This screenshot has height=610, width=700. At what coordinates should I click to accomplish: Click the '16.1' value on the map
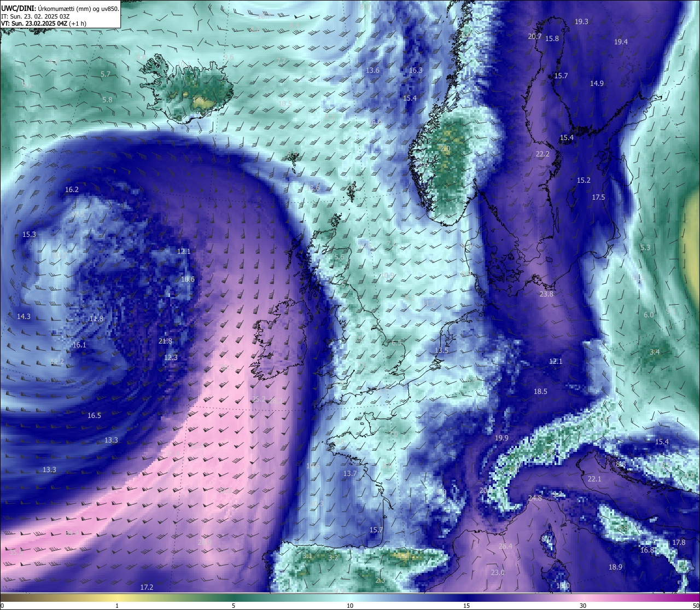[x=79, y=345]
